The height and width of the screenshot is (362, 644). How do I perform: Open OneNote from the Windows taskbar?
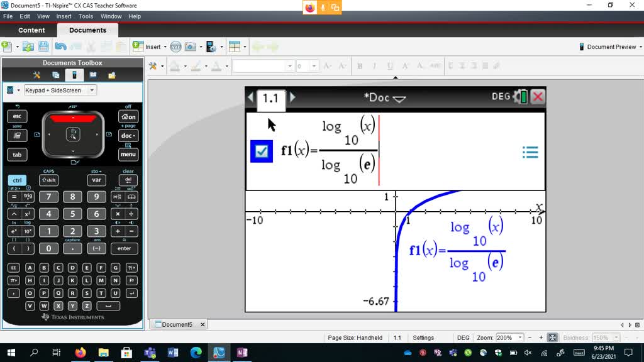(x=242, y=353)
